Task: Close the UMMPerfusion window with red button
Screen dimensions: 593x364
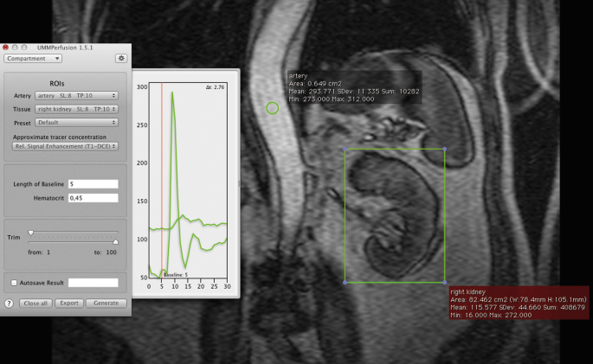Action: click(5, 45)
